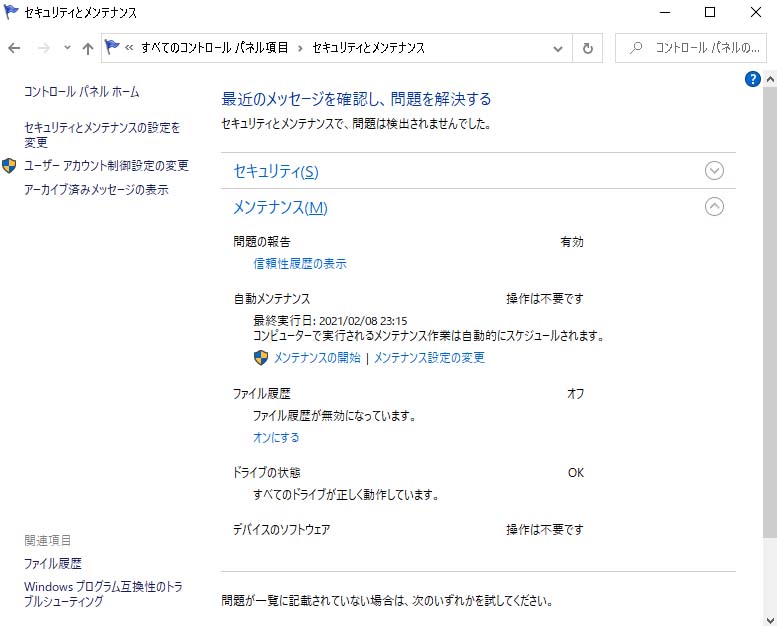The height and width of the screenshot is (626, 777).
Task: Click the shield icon beside メンテナンスの開始
Action: (261, 357)
